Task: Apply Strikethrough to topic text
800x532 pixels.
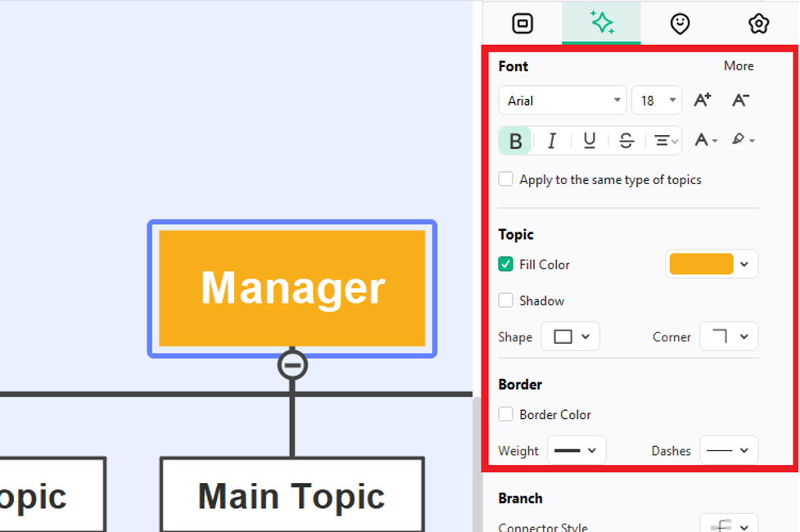Action: (626, 140)
